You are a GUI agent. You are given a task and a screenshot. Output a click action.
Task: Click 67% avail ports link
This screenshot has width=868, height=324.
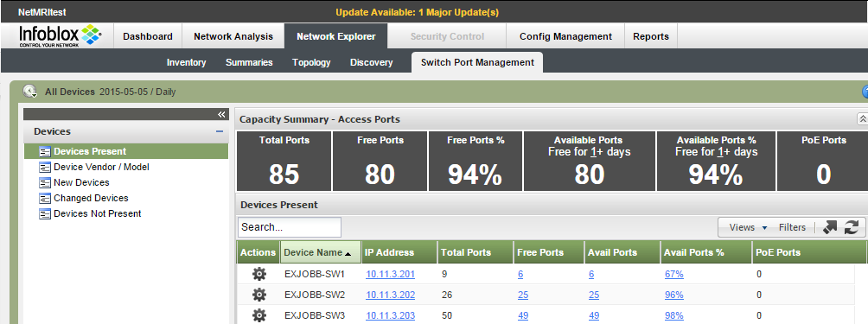[674, 274]
